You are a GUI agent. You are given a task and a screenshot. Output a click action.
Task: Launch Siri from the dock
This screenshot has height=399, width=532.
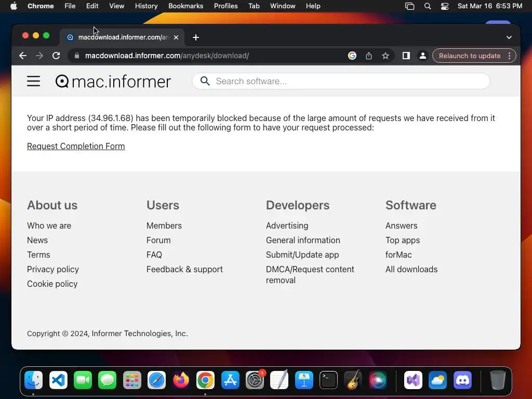(x=378, y=380)
